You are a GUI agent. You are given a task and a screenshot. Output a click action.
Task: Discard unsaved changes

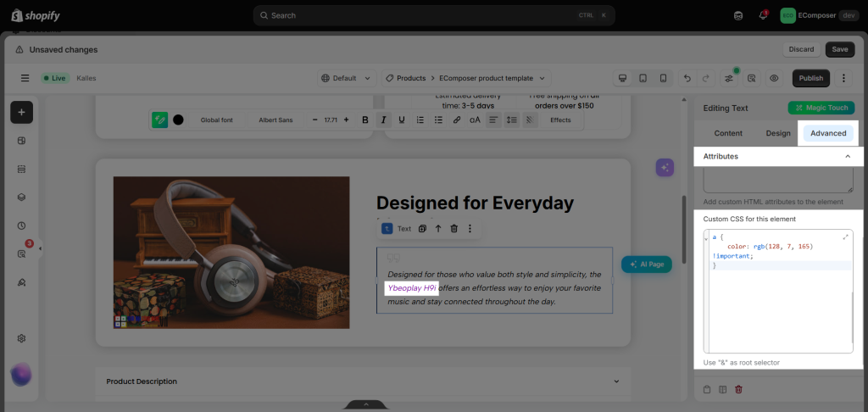click(801, 49)
